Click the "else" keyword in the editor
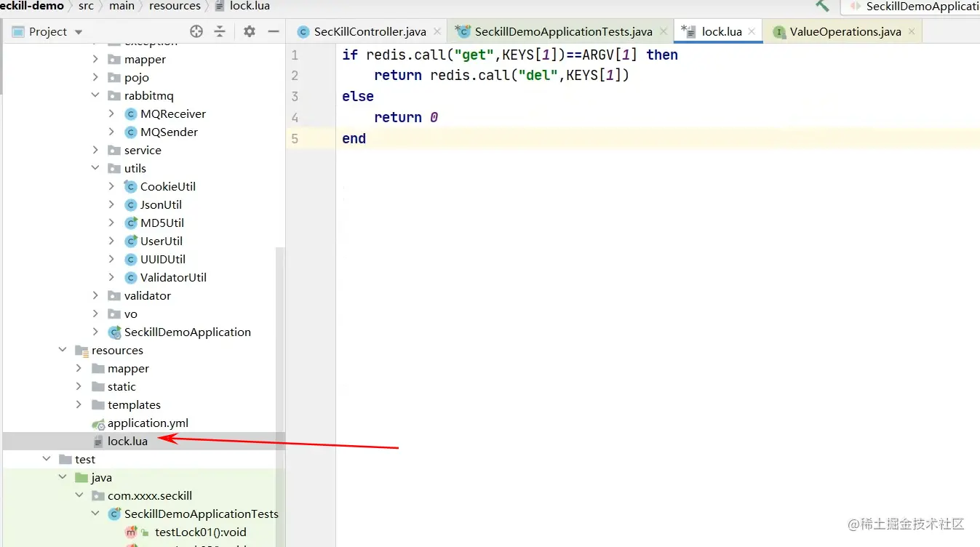This screenshot has height=547, width=980. 358,96
